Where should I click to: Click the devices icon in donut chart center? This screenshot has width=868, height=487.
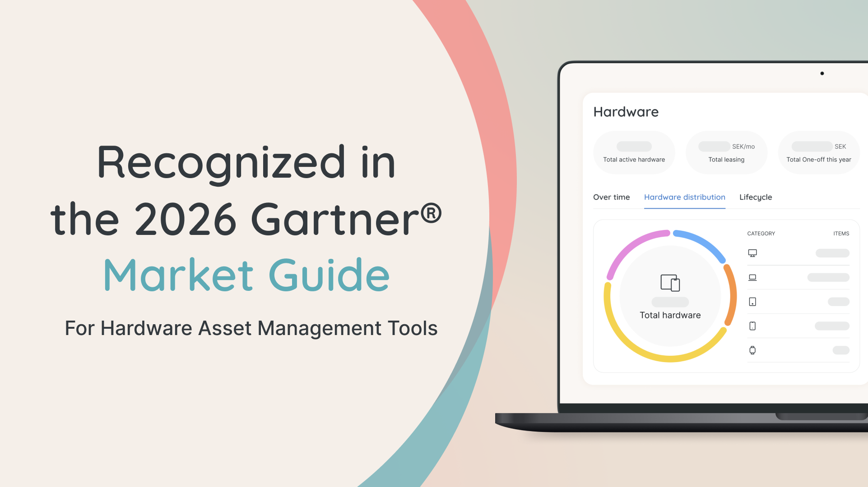(x=670, y=283)
